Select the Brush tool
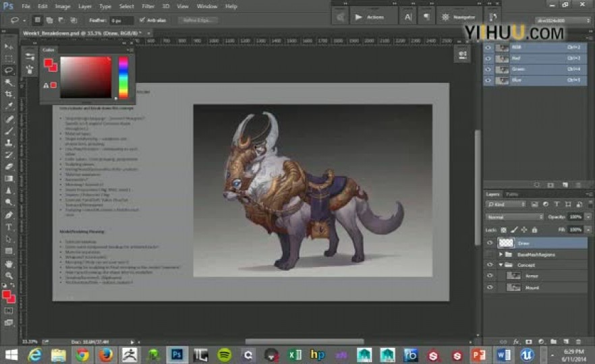Viewport: 595px width, 364px height. [8, 131]
